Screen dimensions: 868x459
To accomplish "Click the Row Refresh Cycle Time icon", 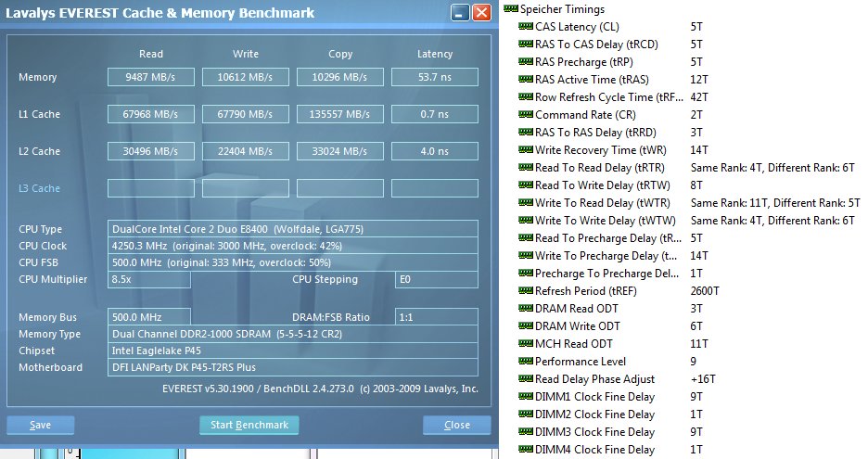I will (525, 96).
